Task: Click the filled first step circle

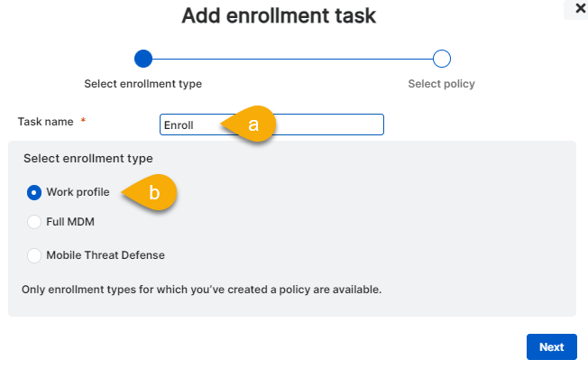Action: [x=142, y=59]
